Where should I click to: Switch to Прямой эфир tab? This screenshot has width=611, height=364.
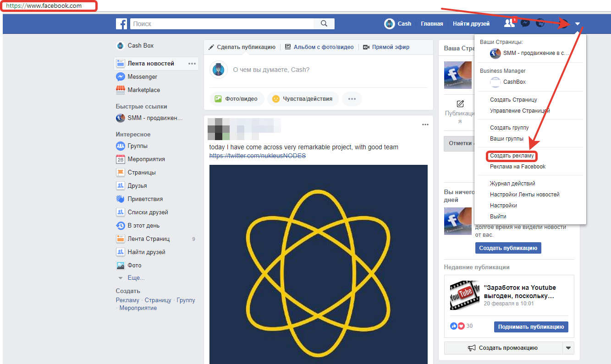386,47
